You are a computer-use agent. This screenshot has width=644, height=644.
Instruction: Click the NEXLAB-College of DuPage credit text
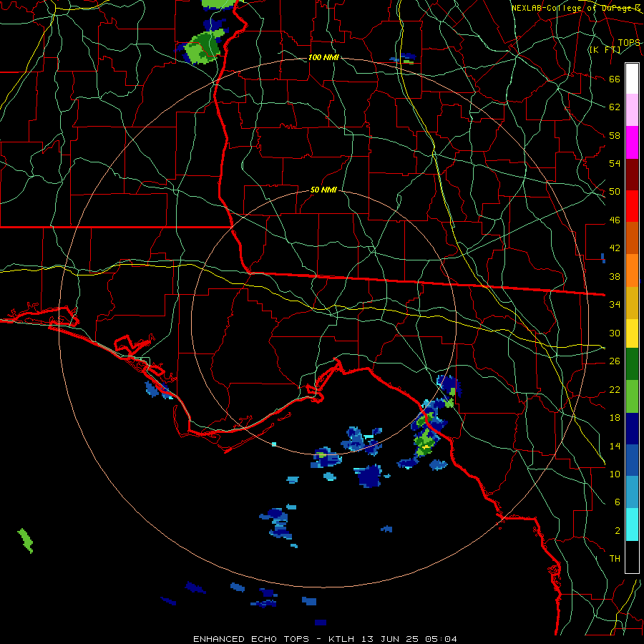576,8
